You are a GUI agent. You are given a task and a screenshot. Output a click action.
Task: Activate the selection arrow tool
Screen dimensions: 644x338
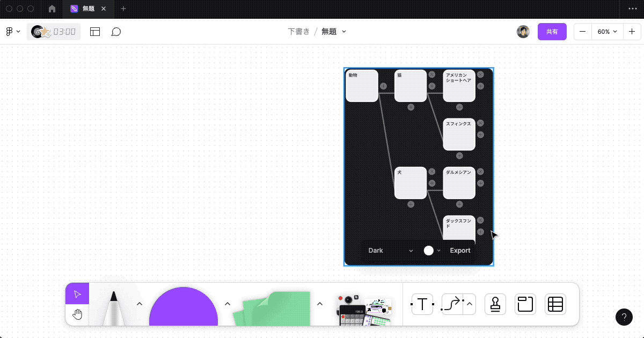click(x=77, y=293)
